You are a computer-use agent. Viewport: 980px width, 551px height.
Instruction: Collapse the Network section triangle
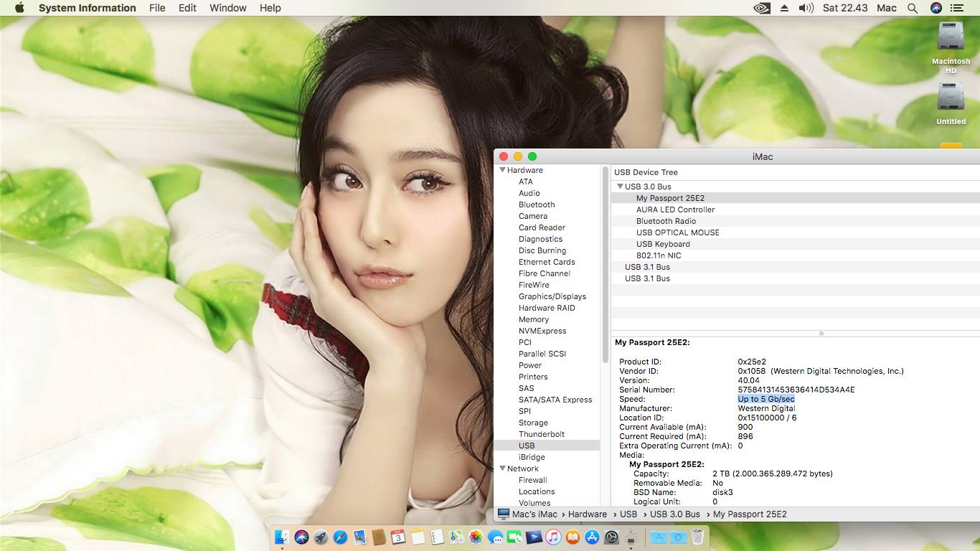pyautogui.click(x=502, y=468)
